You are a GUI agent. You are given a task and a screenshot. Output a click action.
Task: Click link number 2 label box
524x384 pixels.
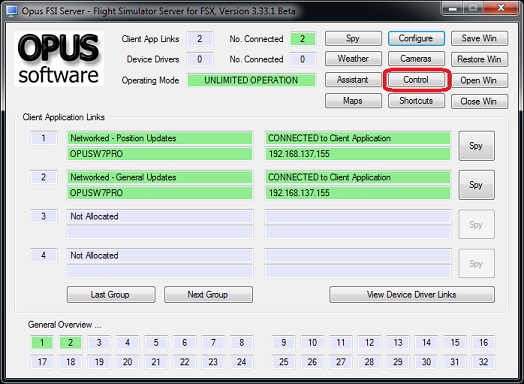(43, 177)
